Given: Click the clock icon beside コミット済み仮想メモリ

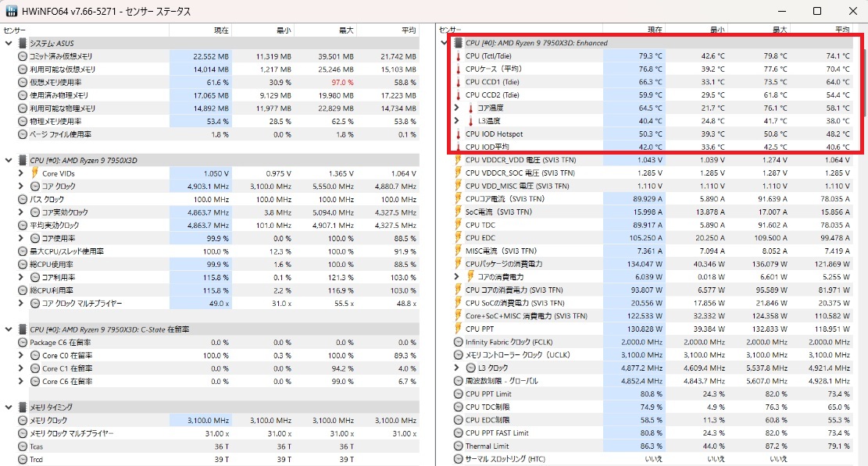Looking at the screenshot, I should (x=22, y=56).
